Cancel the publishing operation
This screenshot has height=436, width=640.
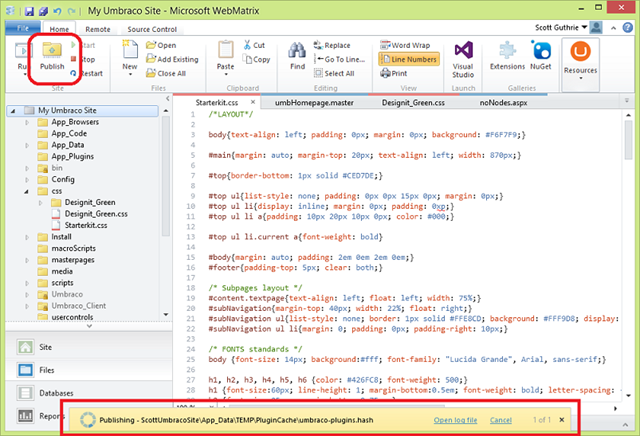[500, 420]
